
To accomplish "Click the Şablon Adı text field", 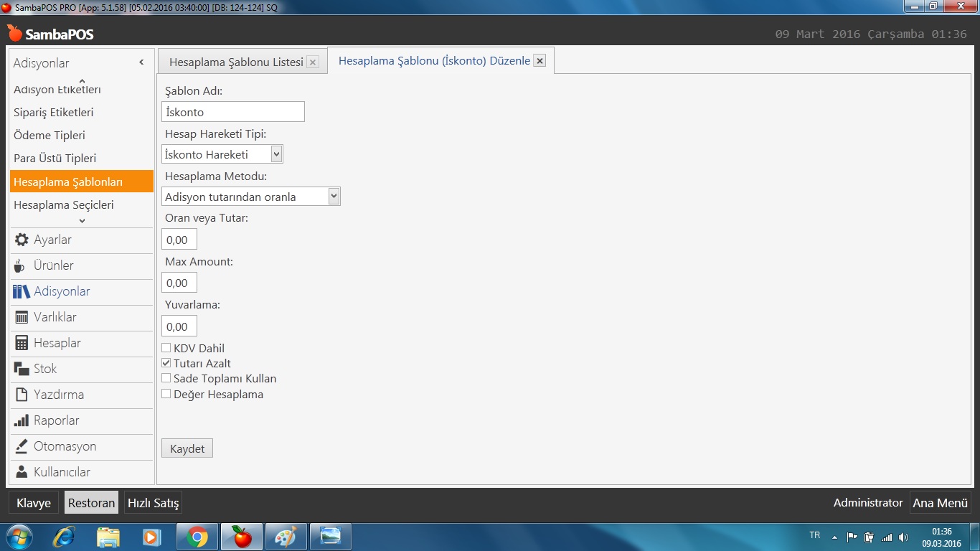I will pos(233,112).
